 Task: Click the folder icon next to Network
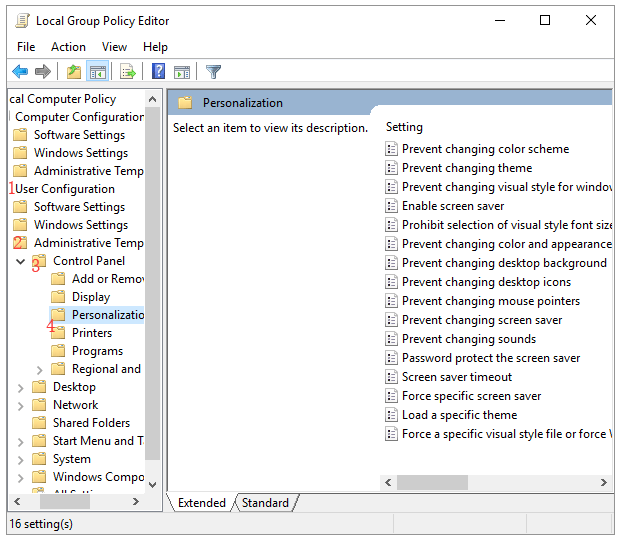click(x=39, y=405)
